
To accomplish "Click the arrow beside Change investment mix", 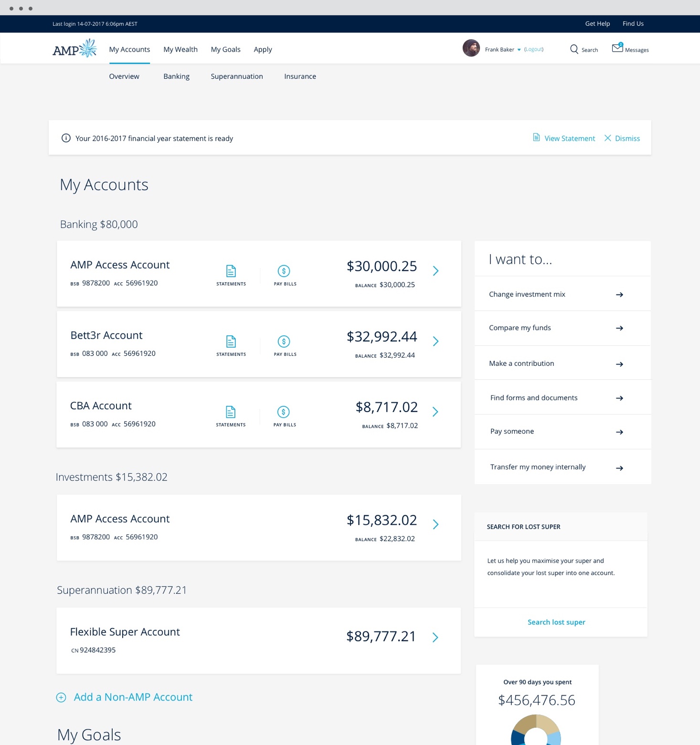I will [619, 295].
